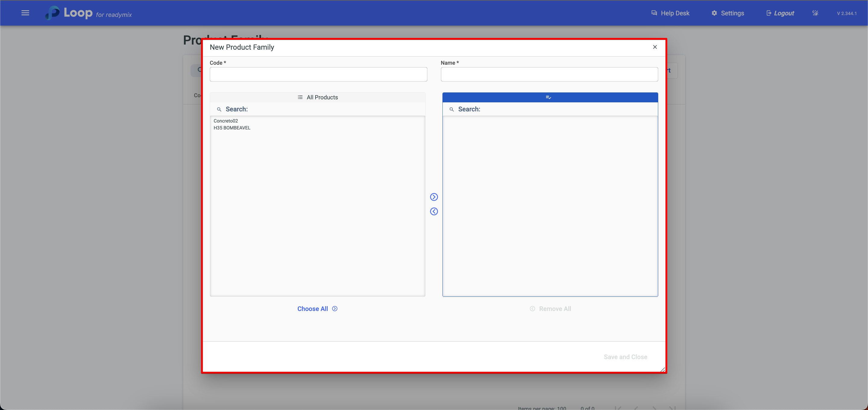Select Concreto02 in All Products list
The width and height of the screenshot is (868, 410).
coord(226,121)
